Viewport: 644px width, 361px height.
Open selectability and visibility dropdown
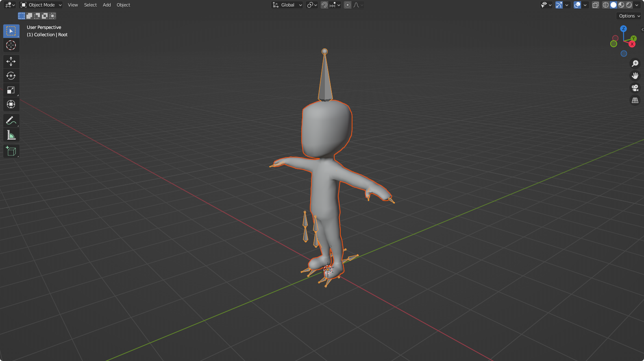tap(546, 5)
